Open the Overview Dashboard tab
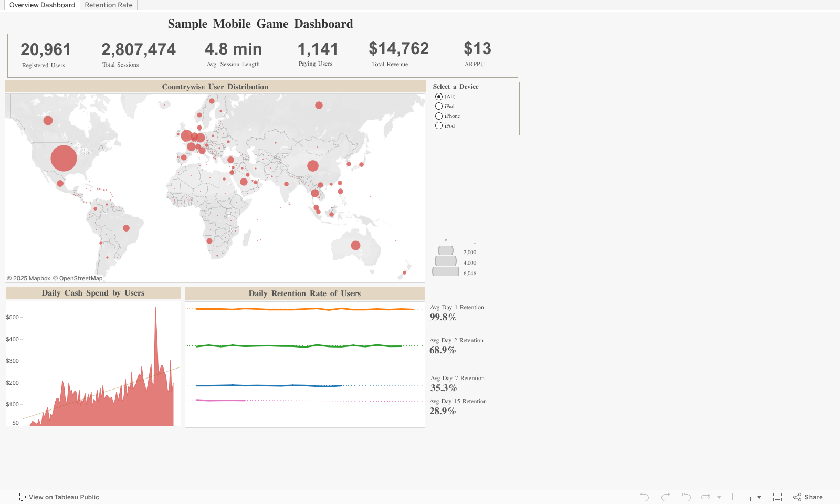The image size is (840, 504). click(42, 5)
